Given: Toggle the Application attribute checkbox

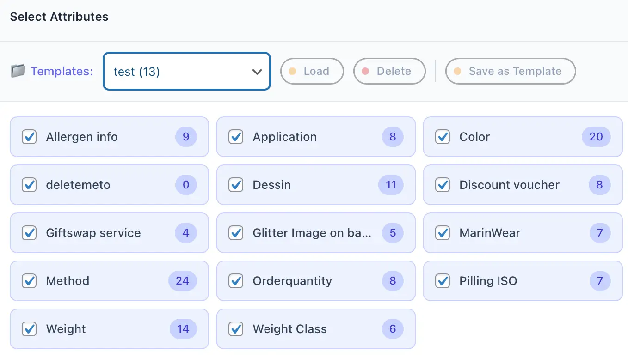Looking at the screenshot, I should click(x=236, y=137).
